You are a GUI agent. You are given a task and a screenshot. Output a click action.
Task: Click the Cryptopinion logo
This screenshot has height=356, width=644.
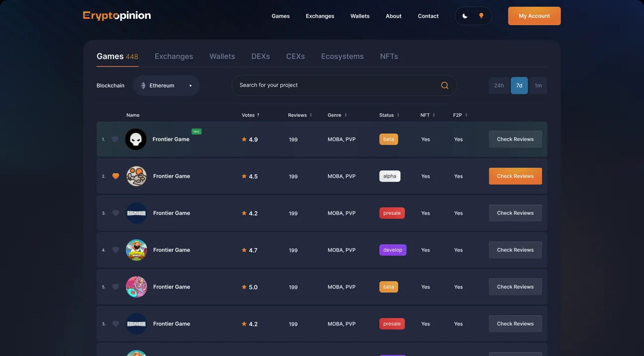[117, 16]
